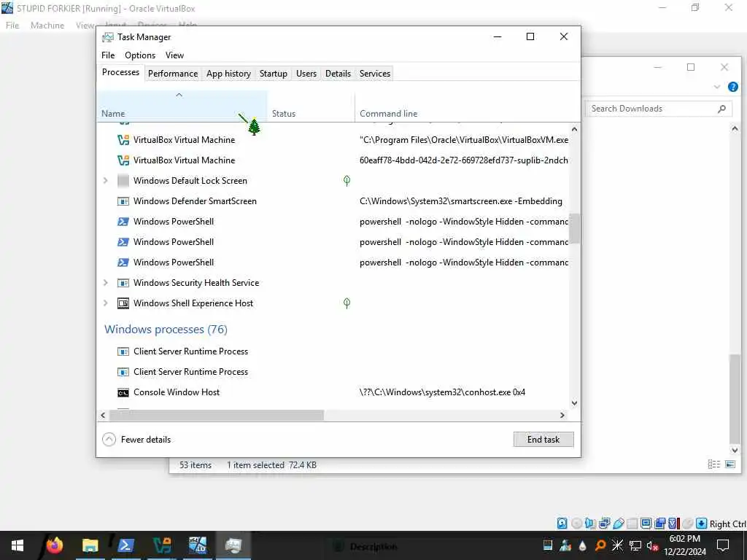The image size is (747, 560).
Task: Open File Explorer from the taskbar
Action: 90,545
